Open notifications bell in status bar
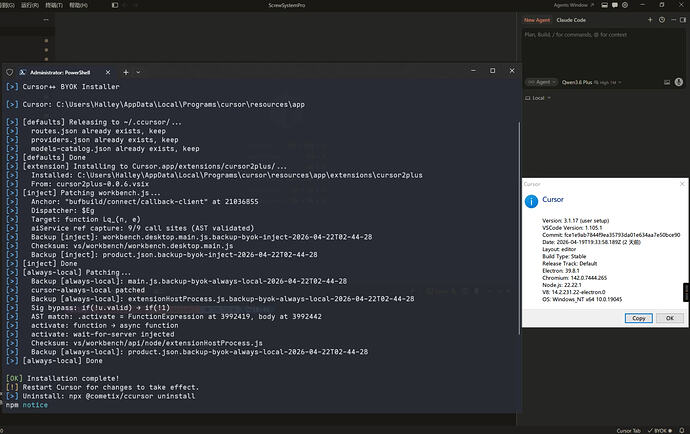 (x=682, y=430)
